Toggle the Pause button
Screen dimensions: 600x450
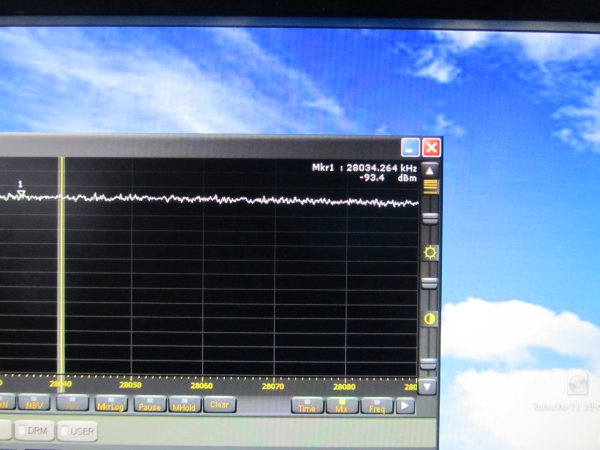coord(149,405)
